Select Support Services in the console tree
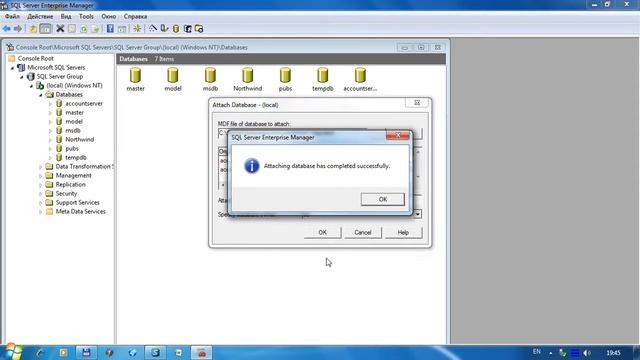The width and height of the screenshot is (640, 360). pyautogui.click(x=78, y=202)
